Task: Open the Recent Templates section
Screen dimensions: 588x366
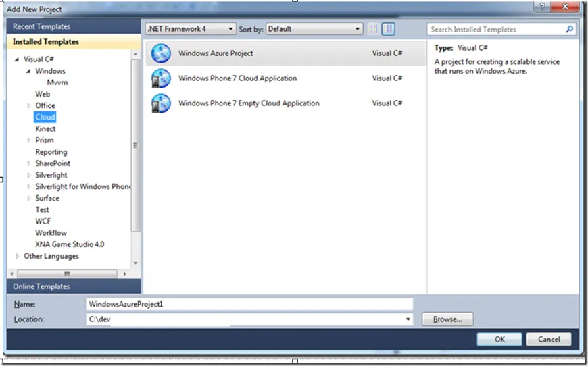Action: [74, 26]
